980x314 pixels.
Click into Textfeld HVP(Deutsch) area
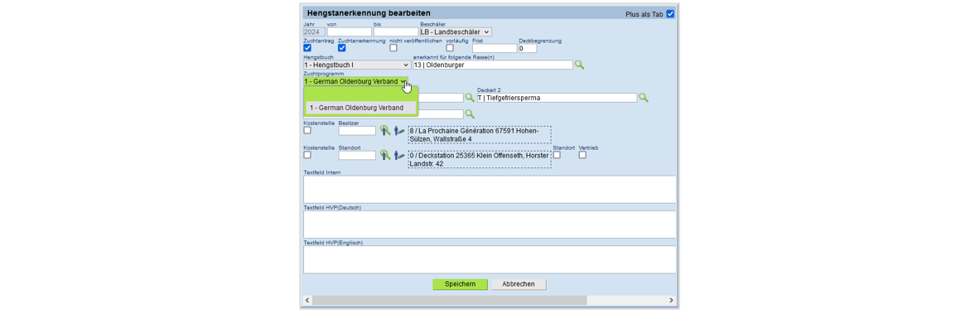tap(490, 225)
